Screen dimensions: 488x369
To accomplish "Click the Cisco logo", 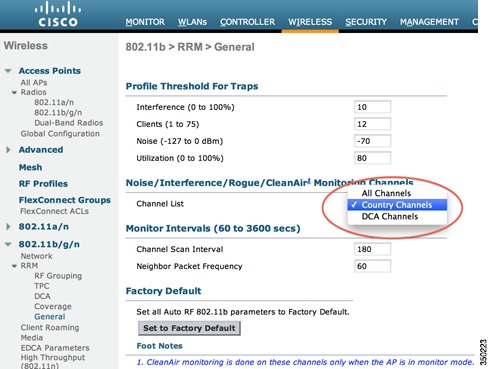I will pyautogui.click(x=58, y=14).
